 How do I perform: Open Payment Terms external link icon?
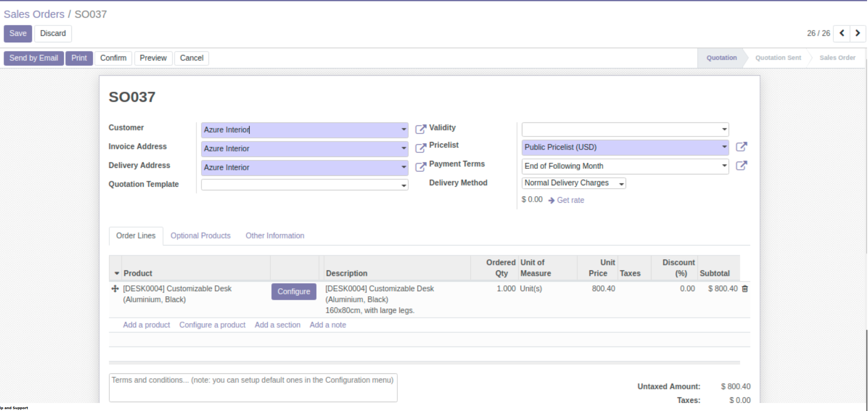point(741,166)
